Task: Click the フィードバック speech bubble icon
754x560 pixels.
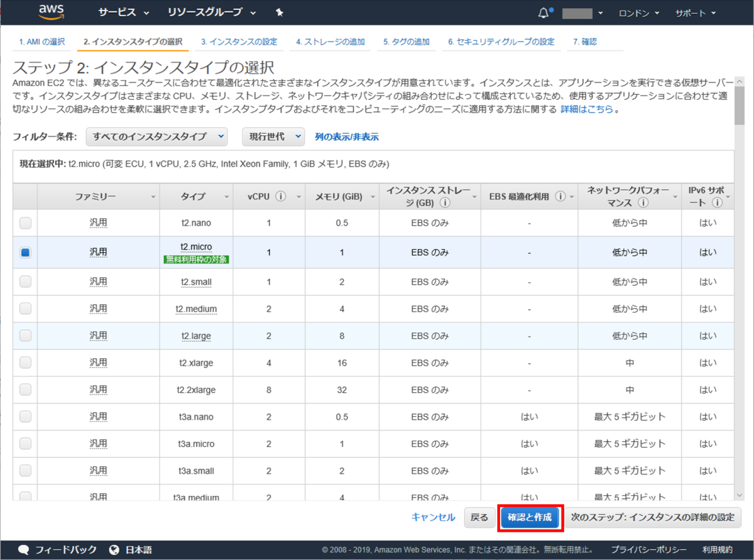Action: (x=24, y=549)
